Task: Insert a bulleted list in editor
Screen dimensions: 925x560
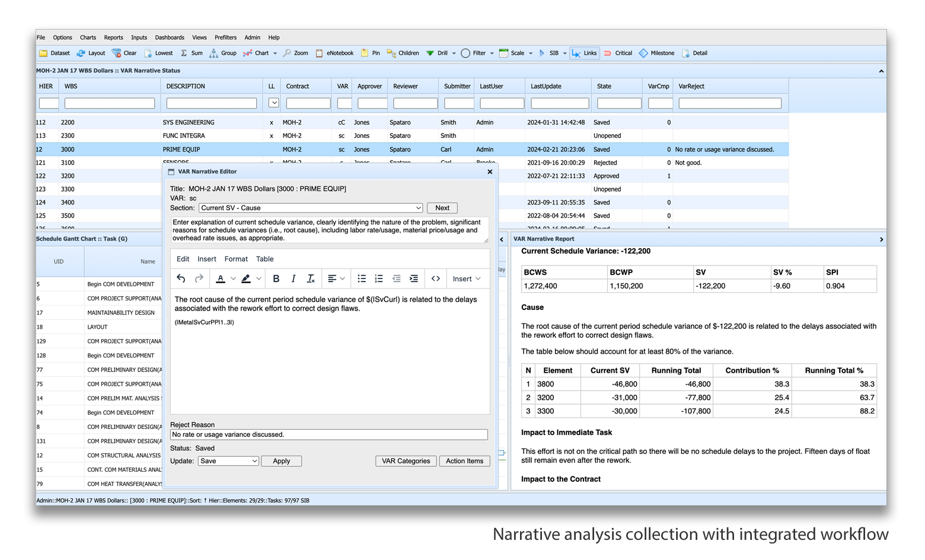Action: pyautogui.click(x=362, y=279)
